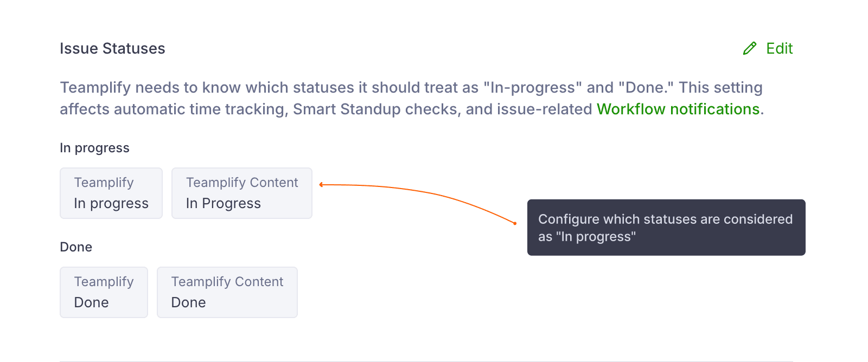This screenshot has height=362, width=868.
Task: Click the Issue Statuses heading
Action: pos(112,49)
